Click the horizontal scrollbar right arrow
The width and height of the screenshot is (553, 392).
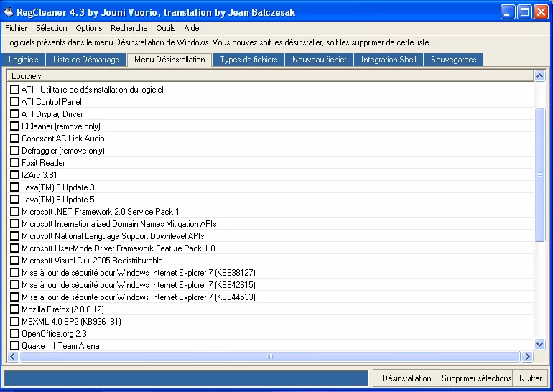pyautogui.click(x=528, y=357)
